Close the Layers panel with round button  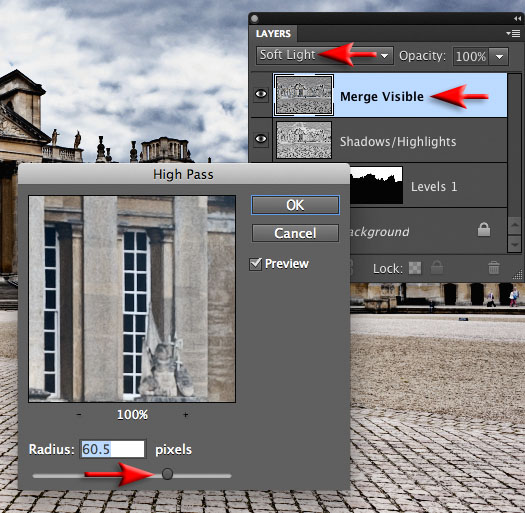point(254,19)
